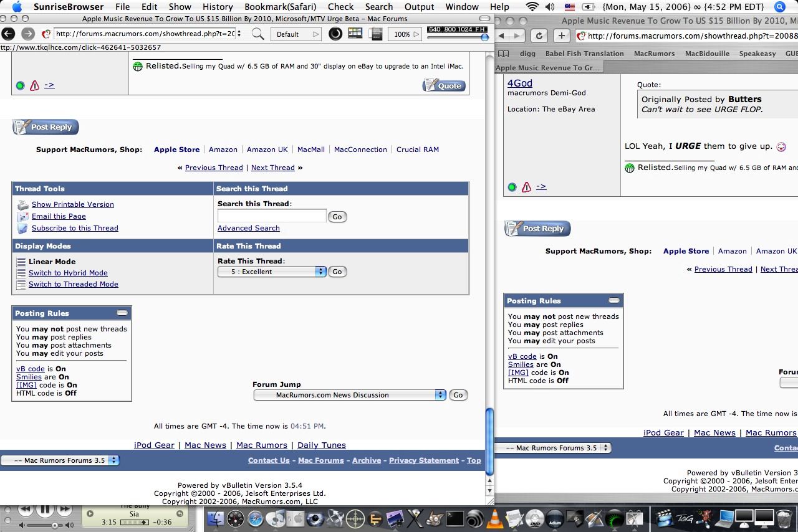Viewport: 798px width, 532px height.
Task: Click the iTunes song progress bar
Action: (134, 522)
